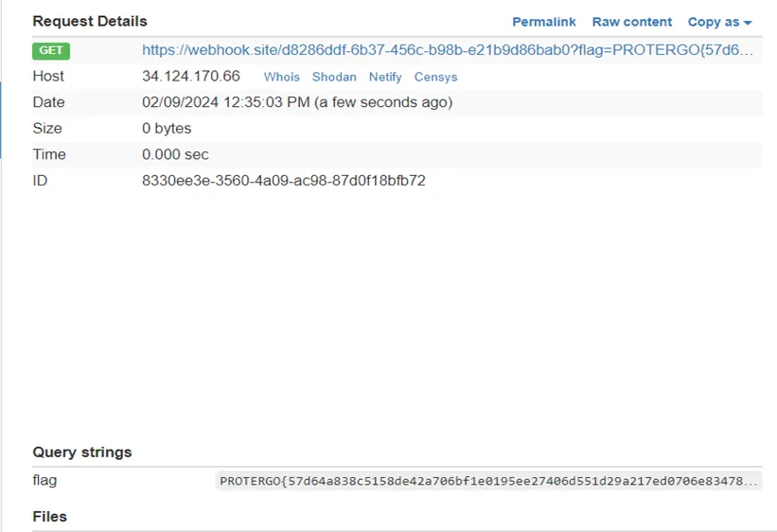Select the host IP 34.124.170.66
This screenshot has height=532, width=777.
point(191,76)
